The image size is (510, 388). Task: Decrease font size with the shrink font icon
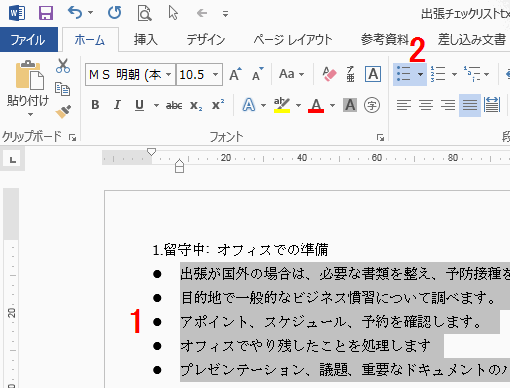tap(257, 74)
